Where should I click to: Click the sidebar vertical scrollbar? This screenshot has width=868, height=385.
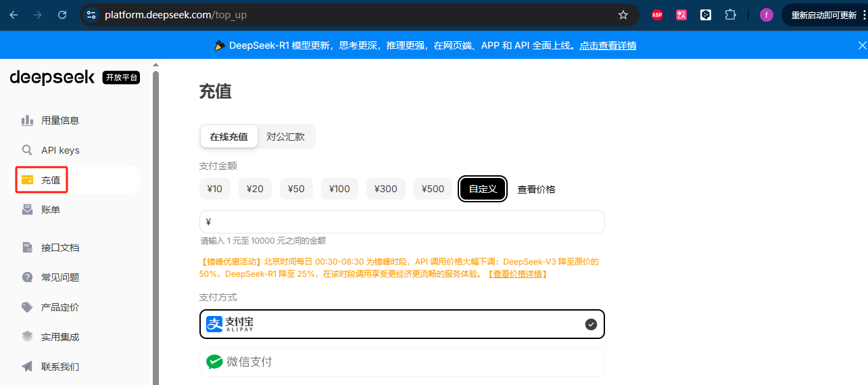(155, 227)
